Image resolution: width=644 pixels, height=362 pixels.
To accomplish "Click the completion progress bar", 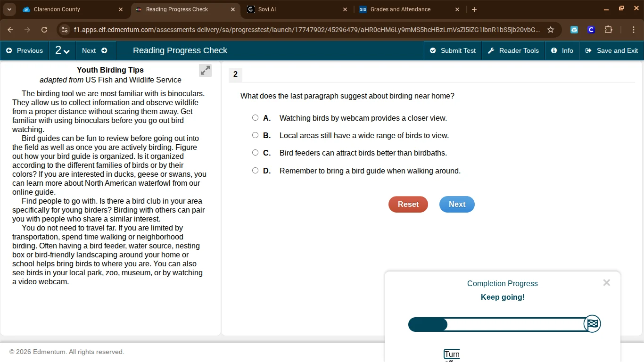I will click(x=497, y=324).
